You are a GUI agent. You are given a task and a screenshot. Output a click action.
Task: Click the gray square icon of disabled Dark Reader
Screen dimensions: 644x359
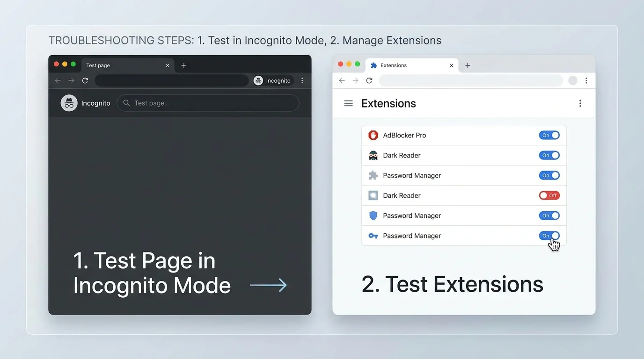point(373,195)
